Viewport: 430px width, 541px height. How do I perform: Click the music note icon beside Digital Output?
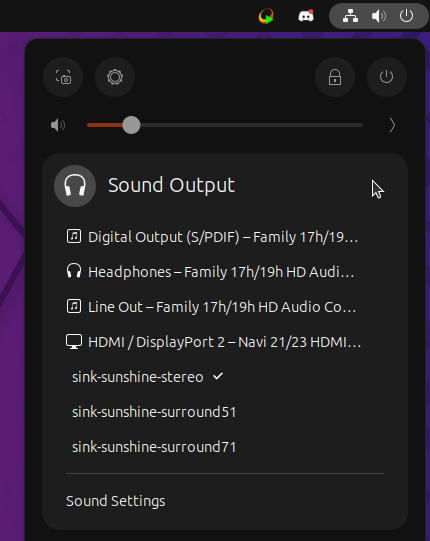pyautogui.click(x=74, y=236)
